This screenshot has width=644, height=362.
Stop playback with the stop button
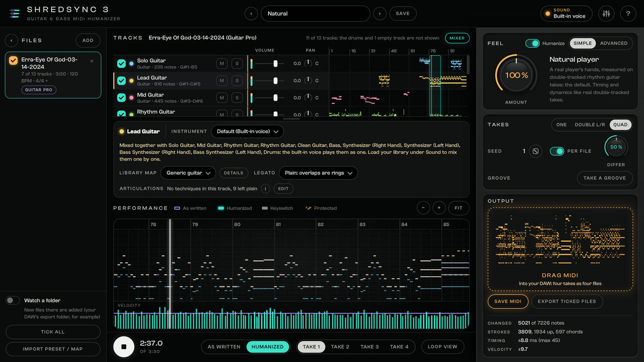(x=123, y=346)
